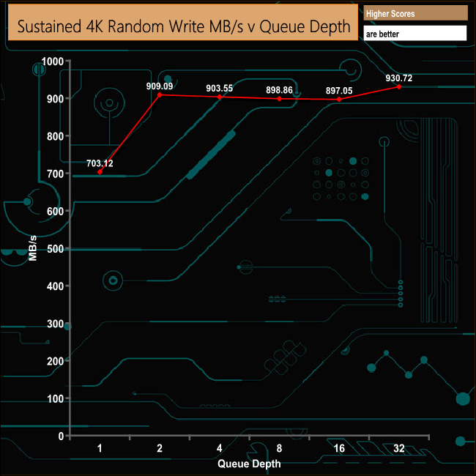
Task: Click the Higher Scores legend box
Action: [415, 13]
